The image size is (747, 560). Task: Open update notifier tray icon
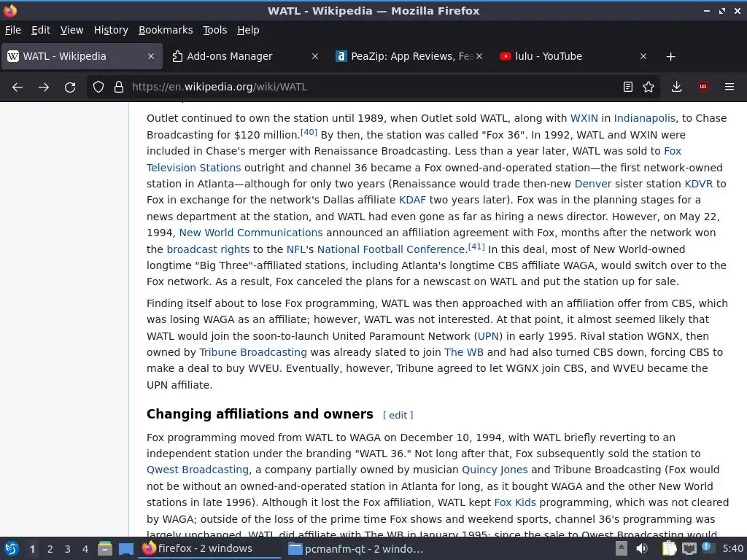pos(708,548)
